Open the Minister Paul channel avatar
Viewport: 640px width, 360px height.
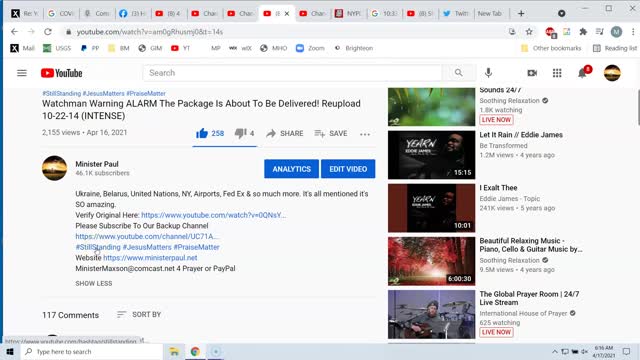coord(54,168)
